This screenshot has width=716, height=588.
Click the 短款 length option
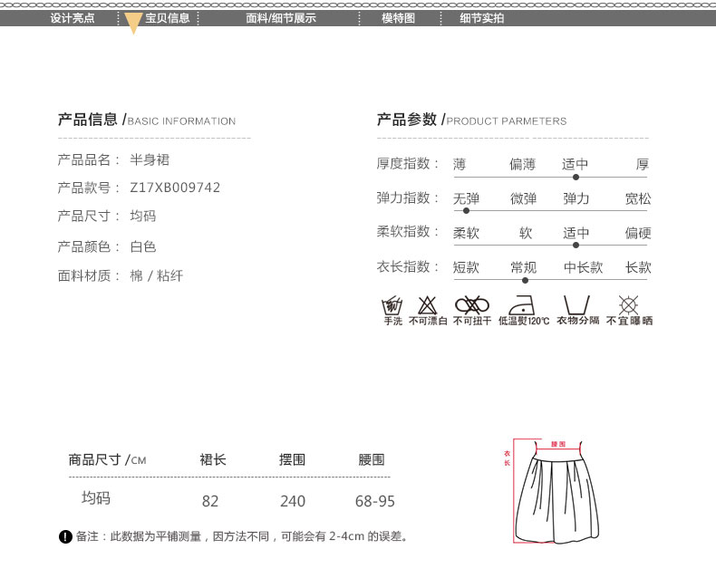pyautogui.click(x=466, y=267)
